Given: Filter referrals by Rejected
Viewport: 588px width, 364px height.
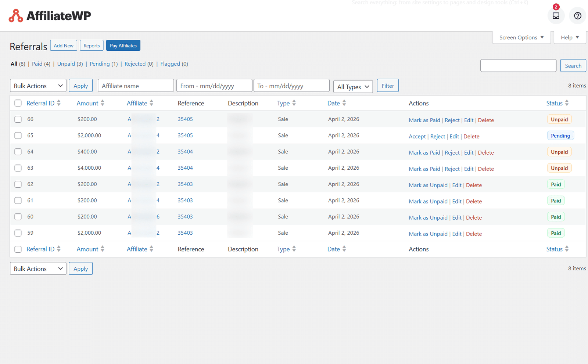Looking at the screenshot, I should [x=135, y=64].
